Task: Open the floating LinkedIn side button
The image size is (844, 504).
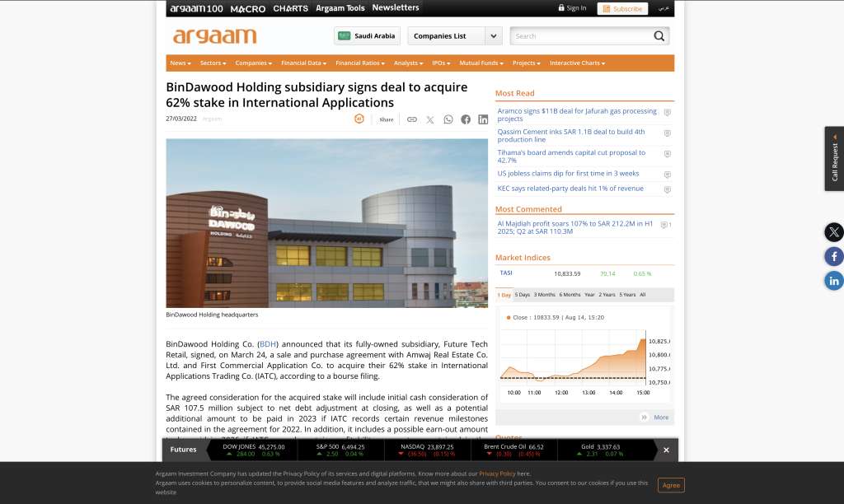Action: point(834,281)
